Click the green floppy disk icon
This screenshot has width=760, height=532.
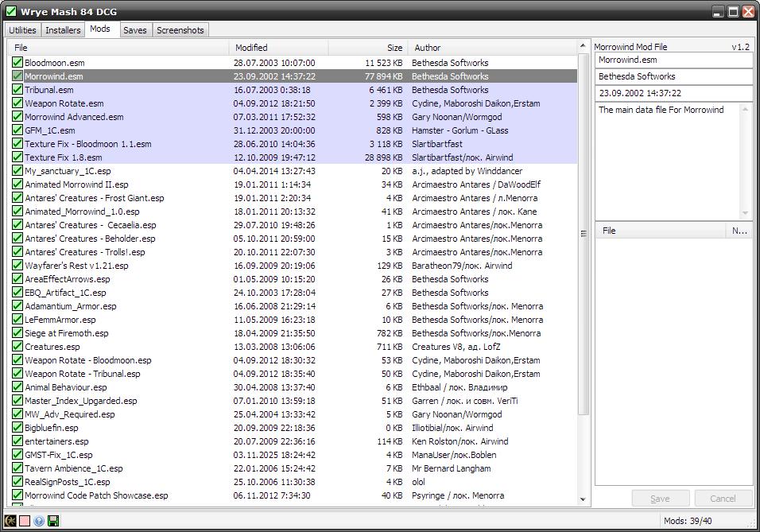click(x=53, y=521)
